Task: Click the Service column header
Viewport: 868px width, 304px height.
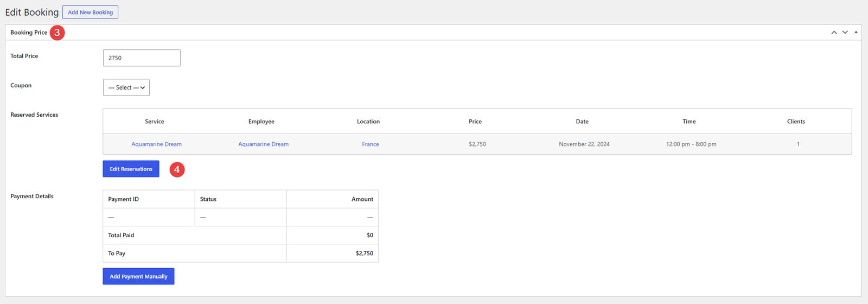Action: pyautogui.click(x=155, y=122)
